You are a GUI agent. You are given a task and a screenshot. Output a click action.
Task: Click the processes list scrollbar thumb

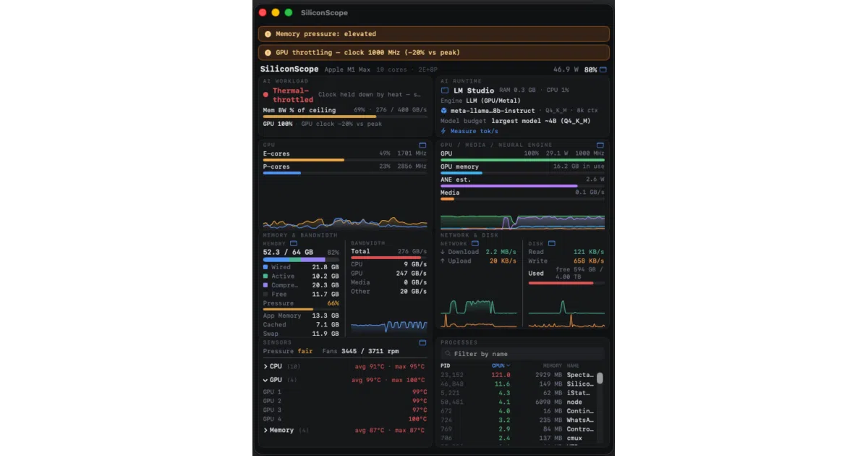pyautogui.click(x=600, y=378)
